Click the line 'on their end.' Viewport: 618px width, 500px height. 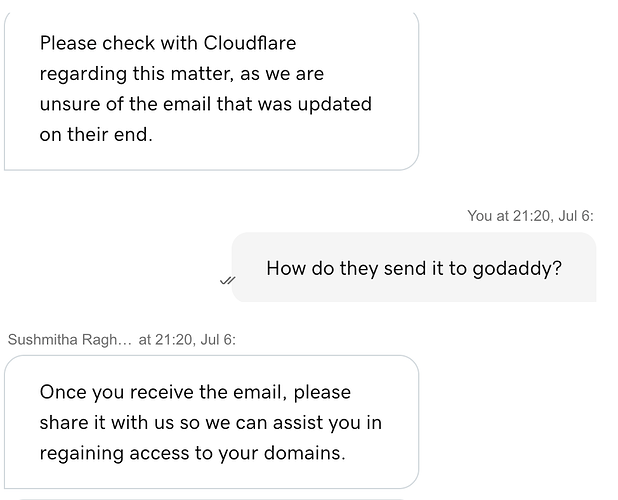coord(96,134)
